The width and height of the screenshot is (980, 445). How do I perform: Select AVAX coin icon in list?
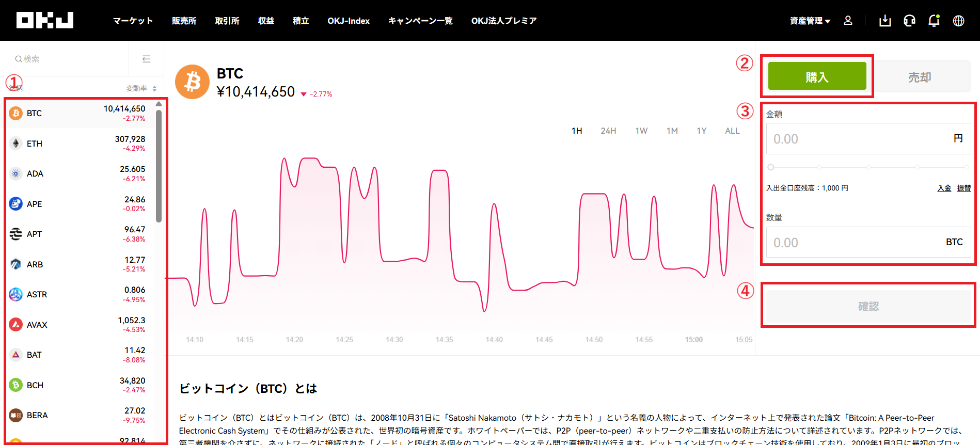(x=15, y=325)
